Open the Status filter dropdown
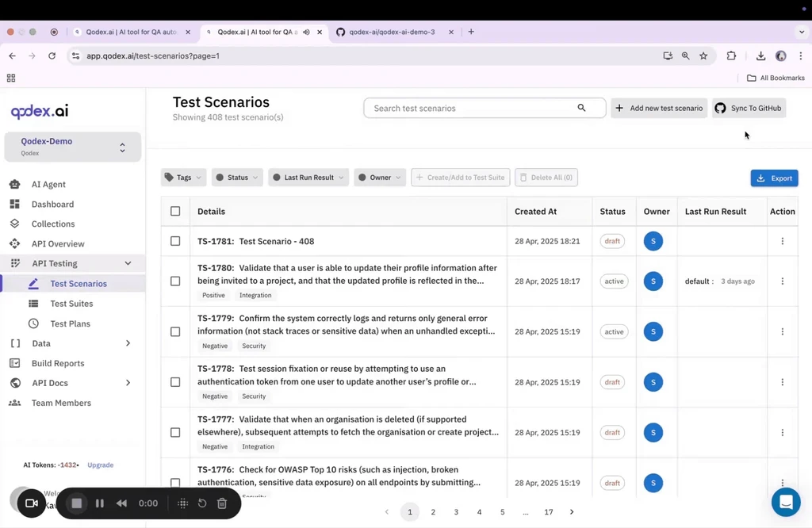 236,177
